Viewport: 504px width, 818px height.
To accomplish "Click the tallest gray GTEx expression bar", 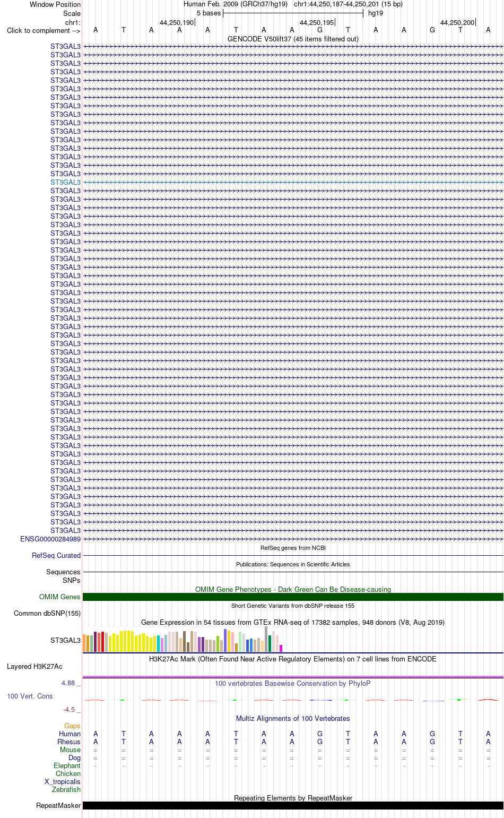I will coord(266,639).
